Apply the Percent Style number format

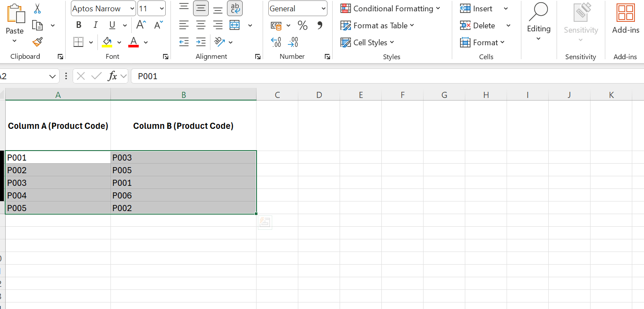pos(303,25)
